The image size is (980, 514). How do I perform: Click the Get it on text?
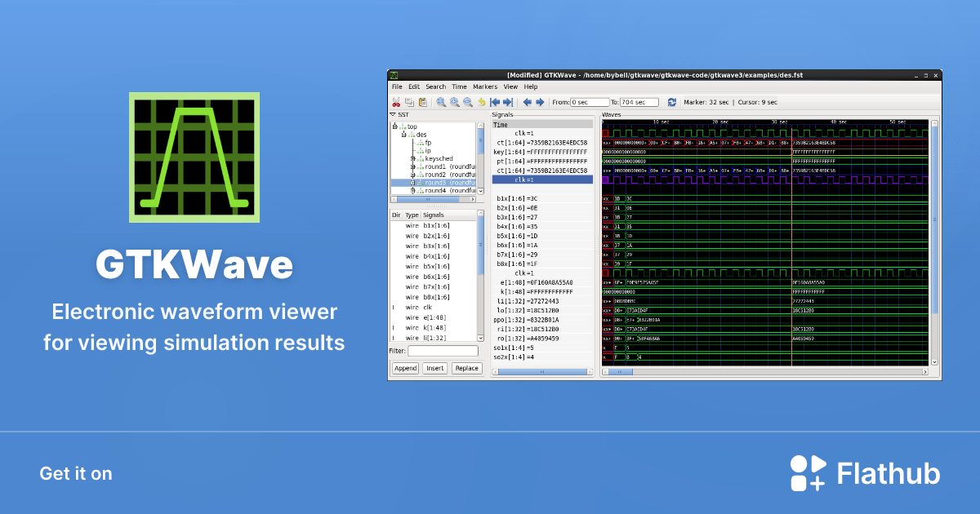coord(76,474)
